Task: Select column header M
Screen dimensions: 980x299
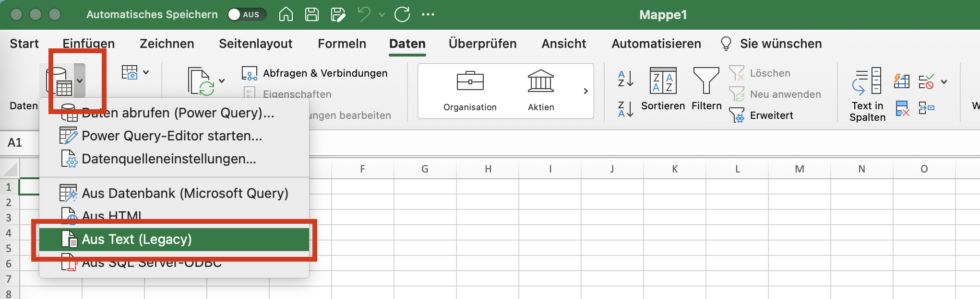Action: point(800,169)
